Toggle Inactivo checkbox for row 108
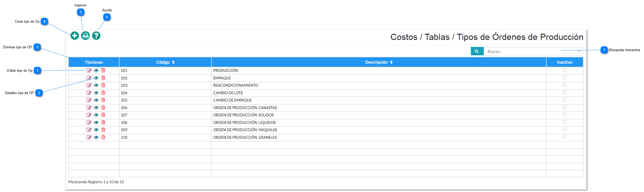 564,122
